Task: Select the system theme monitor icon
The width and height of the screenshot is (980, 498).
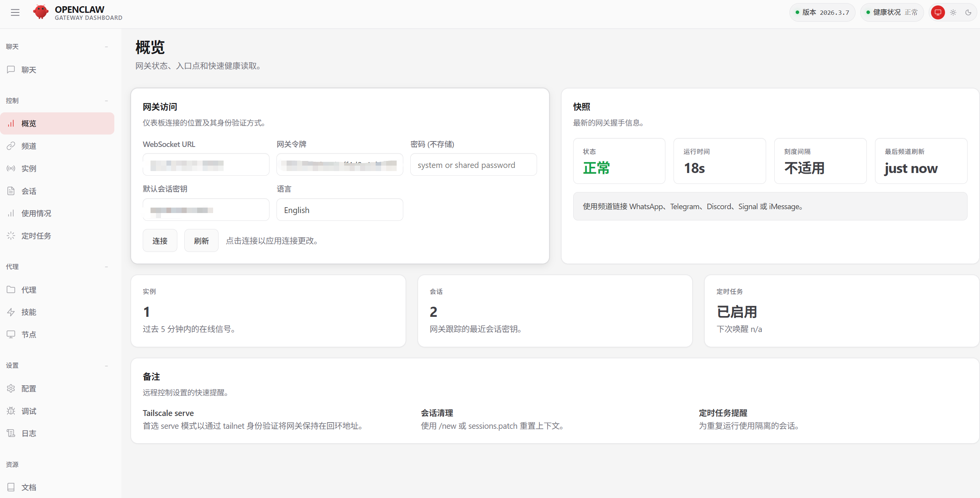Action: [x=938, y=12]
